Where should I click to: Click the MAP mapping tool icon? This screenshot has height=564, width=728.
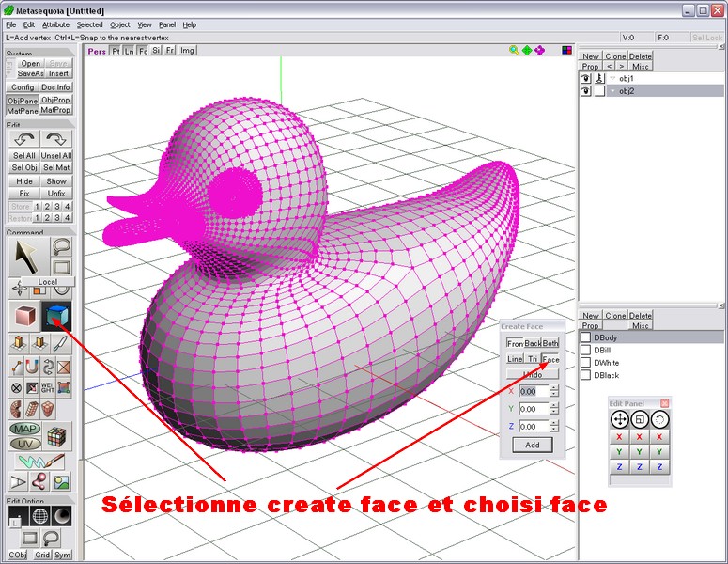pos(24,430)
